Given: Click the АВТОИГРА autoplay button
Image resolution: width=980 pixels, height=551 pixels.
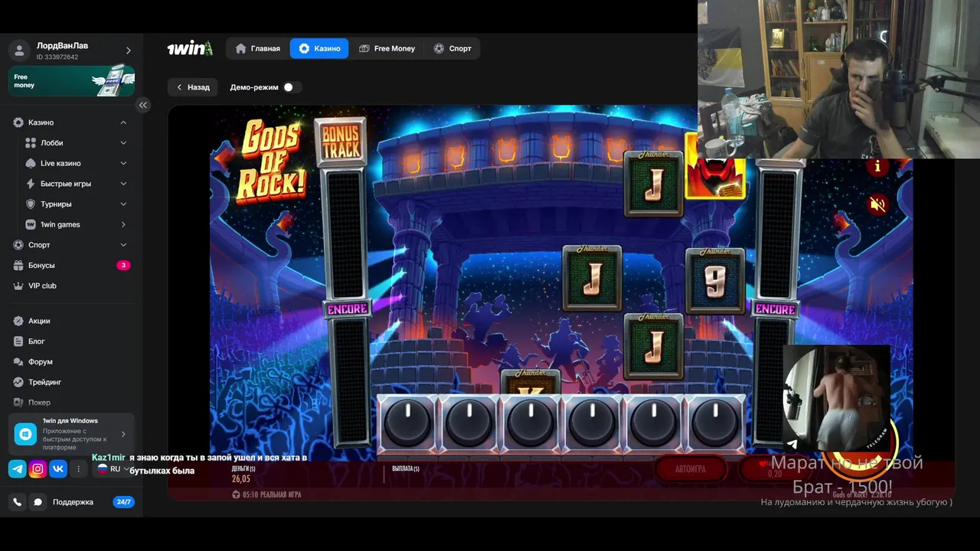Looking at the screenshot, I should coord(691,469).
